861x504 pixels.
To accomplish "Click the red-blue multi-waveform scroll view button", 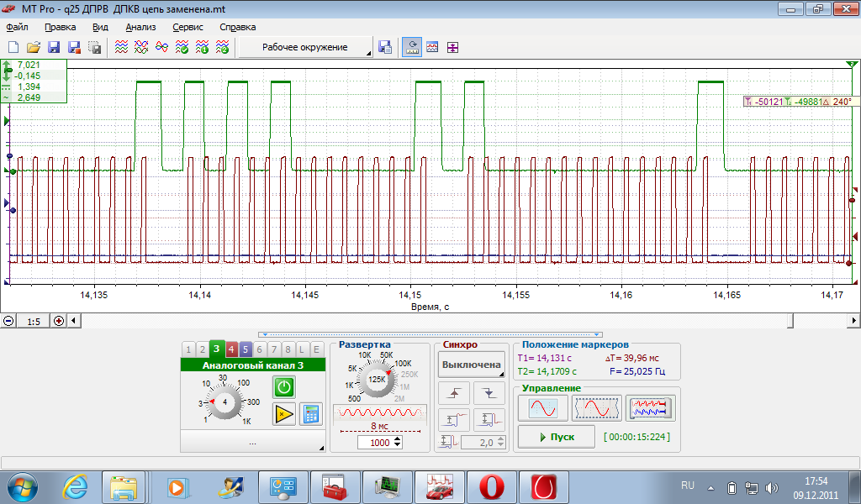I will 651,408.
